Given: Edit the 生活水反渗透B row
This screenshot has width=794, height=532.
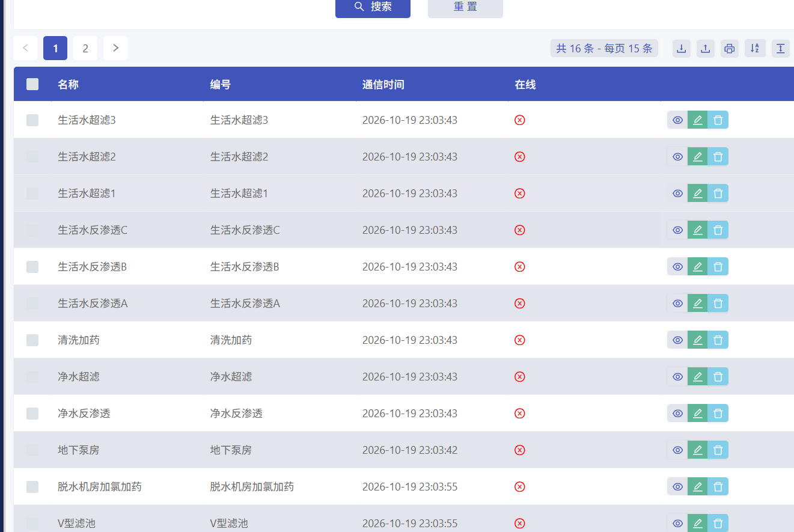Looking at the screenshot, I should point(698,267).
